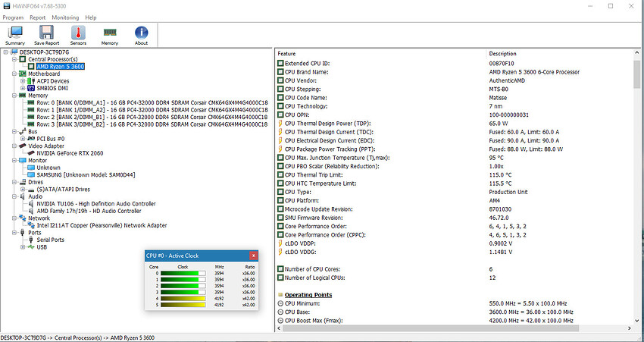
Task: Click the lightning icon beside cLDO VDDP
Action: click(280, 243)
